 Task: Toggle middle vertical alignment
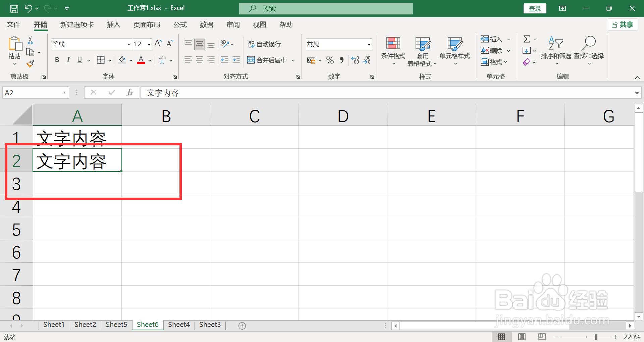[200, 44]
